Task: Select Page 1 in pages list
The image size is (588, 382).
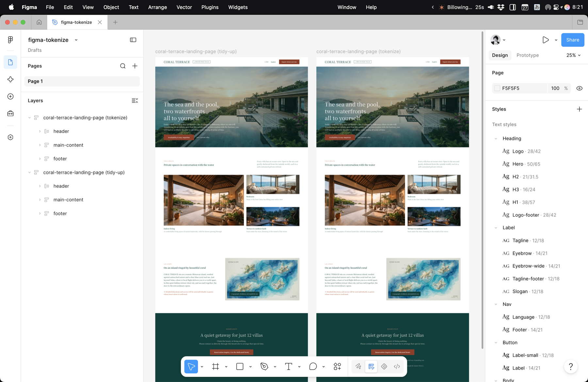Action: point(82,81)
